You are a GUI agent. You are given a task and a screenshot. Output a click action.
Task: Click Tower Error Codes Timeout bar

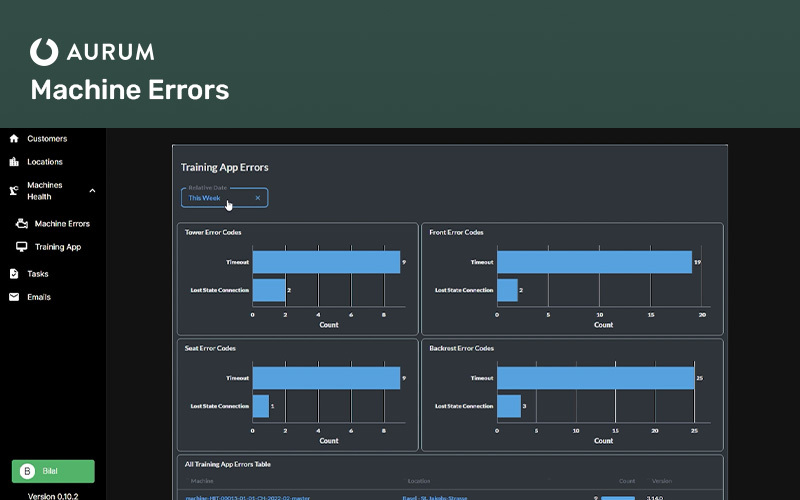326,262
